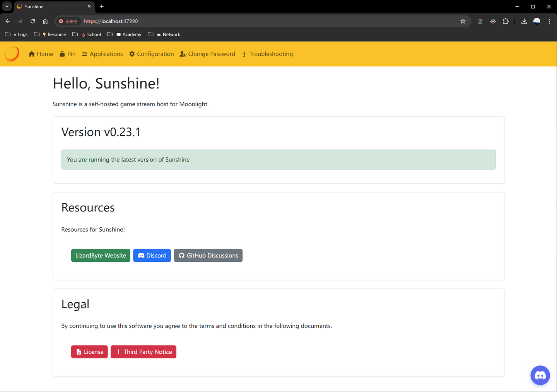Click the latest version alert message
Screen dimensions: 557x392
[278, 160]
